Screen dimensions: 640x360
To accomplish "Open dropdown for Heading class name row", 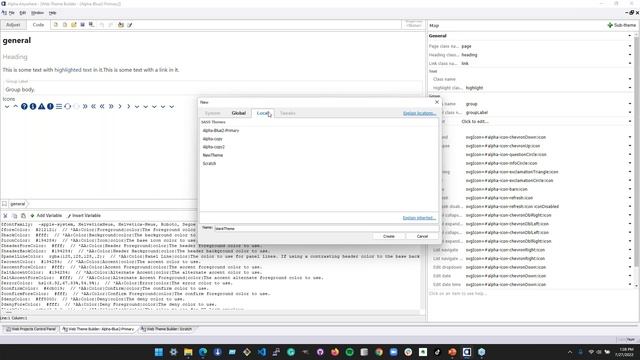I will tap(630, 55).
